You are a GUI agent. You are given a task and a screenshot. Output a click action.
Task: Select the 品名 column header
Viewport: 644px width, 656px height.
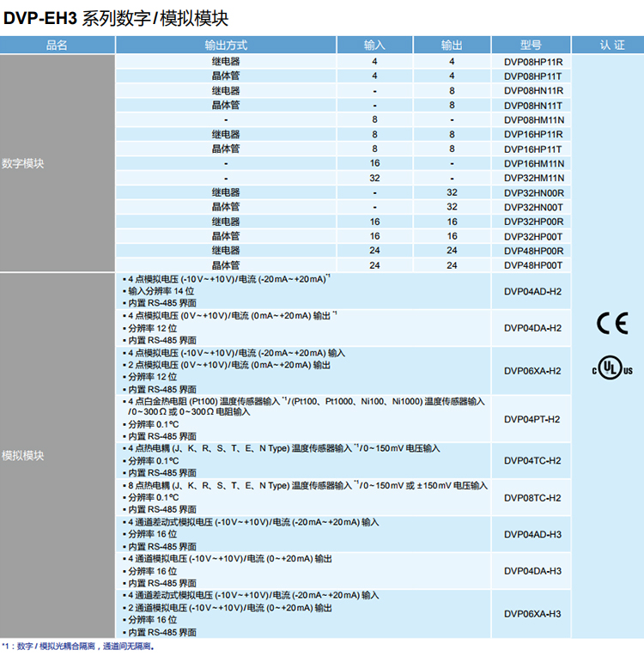57,46
